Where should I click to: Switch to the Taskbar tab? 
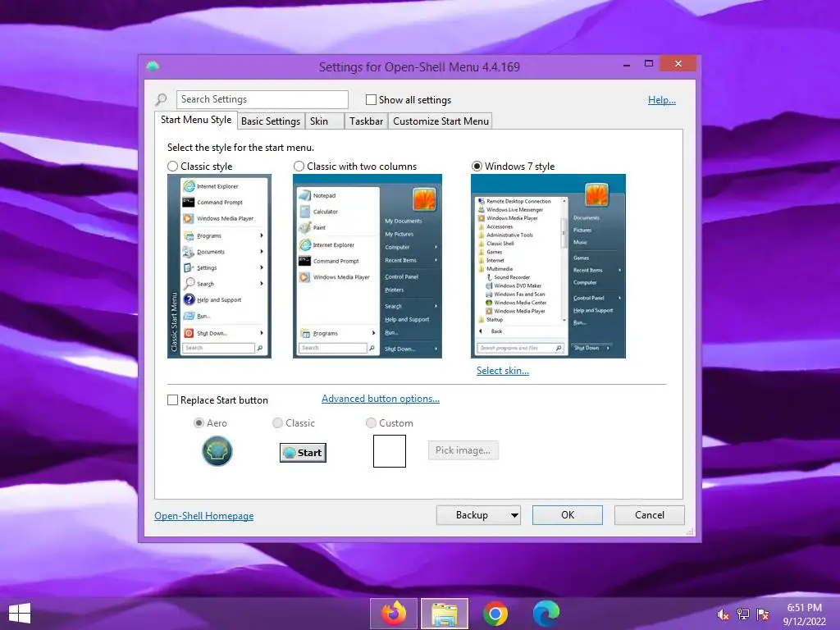366,121
